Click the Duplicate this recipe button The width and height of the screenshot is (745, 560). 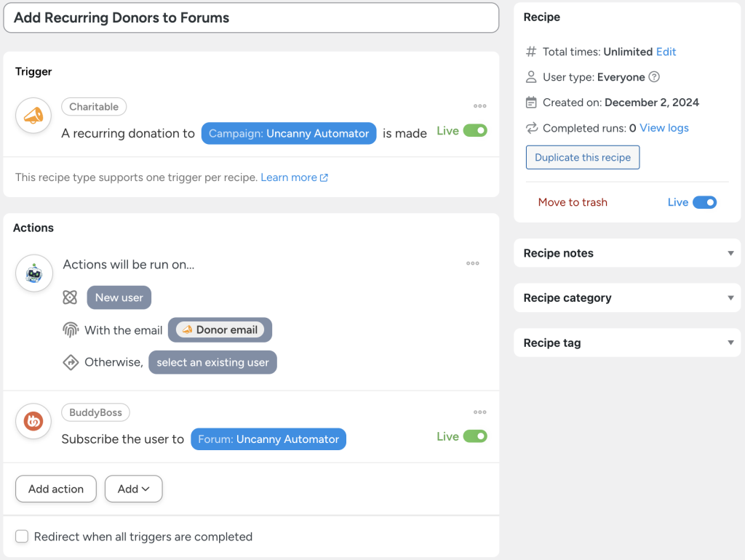582,157
